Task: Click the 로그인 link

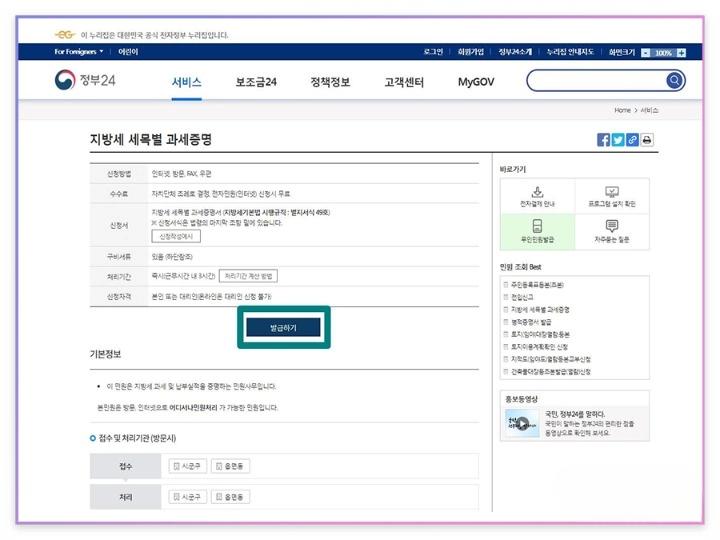Action: [433, 51]
